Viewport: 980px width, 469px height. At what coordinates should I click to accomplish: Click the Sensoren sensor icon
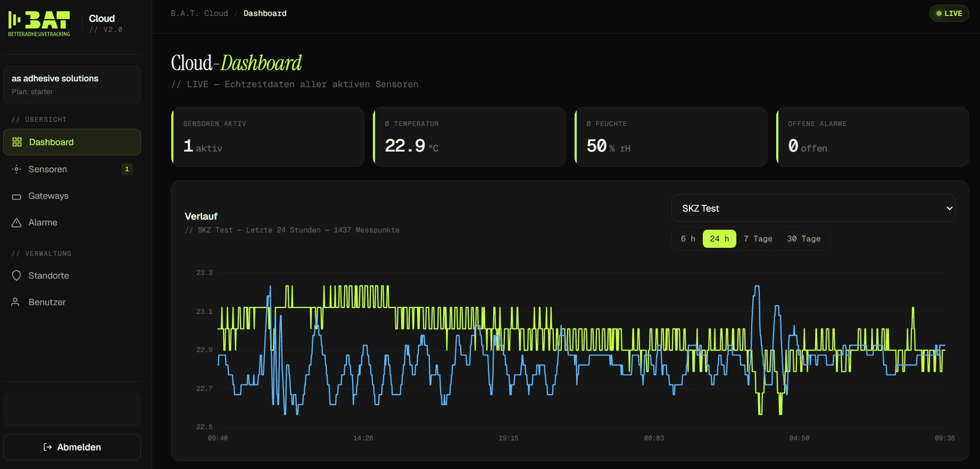pyautogui.click(x=16, y=169)
